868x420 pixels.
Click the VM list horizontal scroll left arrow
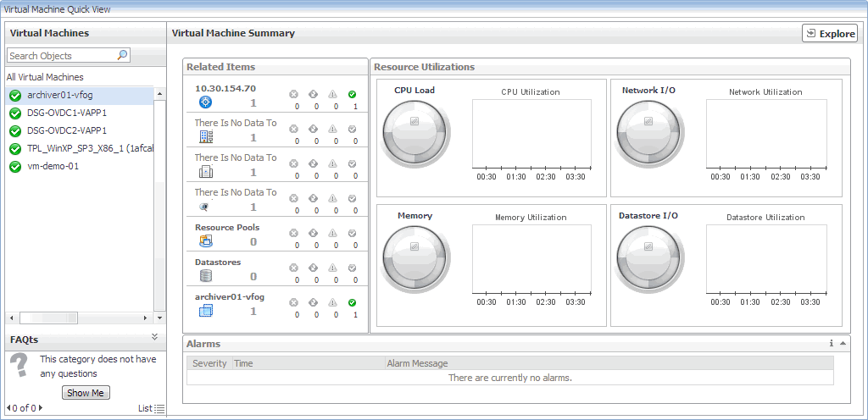tap(12, 318)
